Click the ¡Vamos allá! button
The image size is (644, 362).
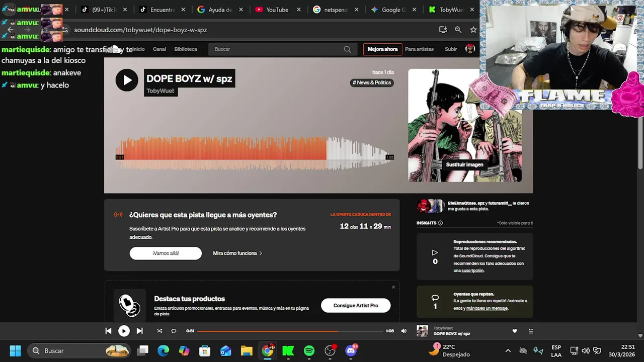tap(166, 253)
